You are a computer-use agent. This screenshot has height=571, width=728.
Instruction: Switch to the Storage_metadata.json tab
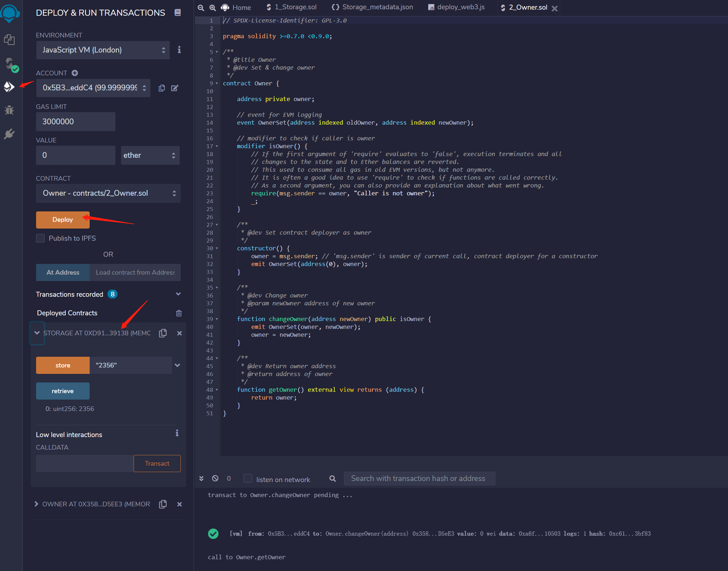pyautogui.click(x=372, y=7)
